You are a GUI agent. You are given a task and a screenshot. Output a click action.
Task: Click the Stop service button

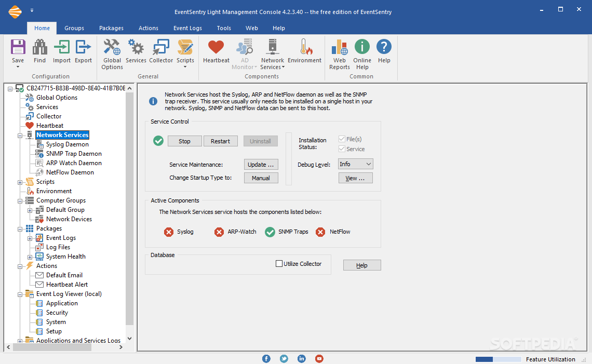coord(185,141)
